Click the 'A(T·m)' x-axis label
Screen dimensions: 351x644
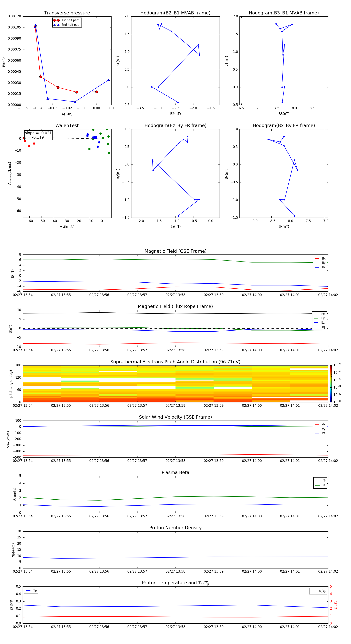(x=67, y=114)
